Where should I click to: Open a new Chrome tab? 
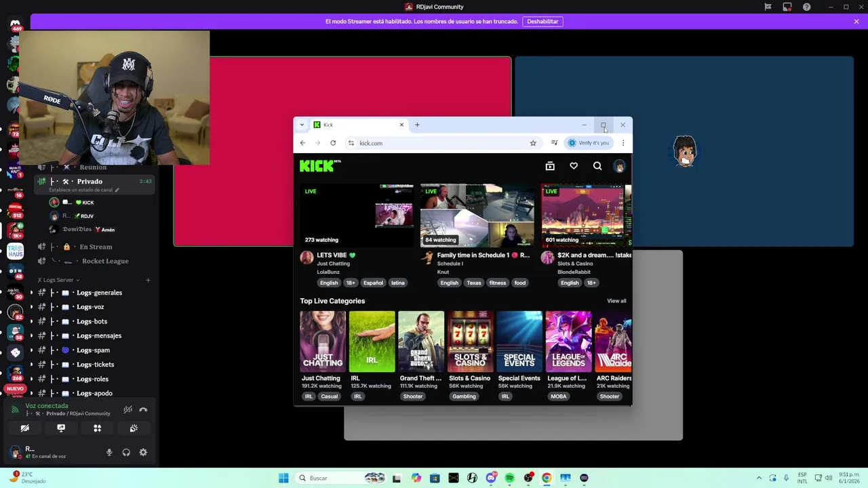coord(417,125)
